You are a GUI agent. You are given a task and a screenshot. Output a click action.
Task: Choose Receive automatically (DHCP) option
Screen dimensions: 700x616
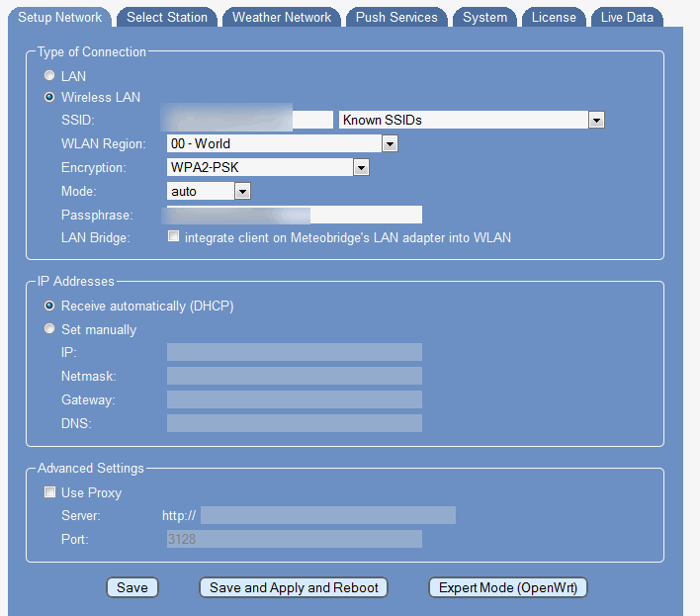click(49, 307)
